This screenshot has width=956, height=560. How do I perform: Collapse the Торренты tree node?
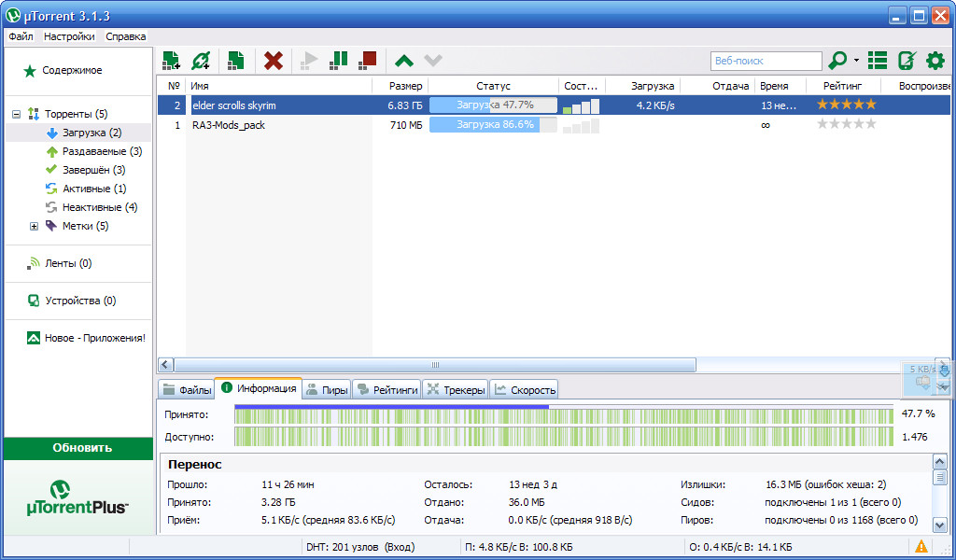(x=16, y=114)
